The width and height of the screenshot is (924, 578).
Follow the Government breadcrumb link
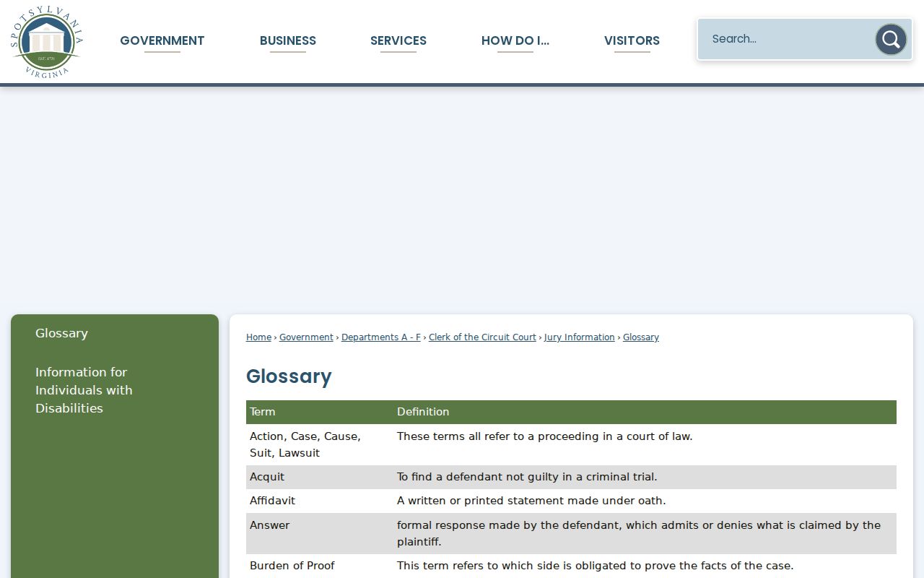tap(306, 337)
